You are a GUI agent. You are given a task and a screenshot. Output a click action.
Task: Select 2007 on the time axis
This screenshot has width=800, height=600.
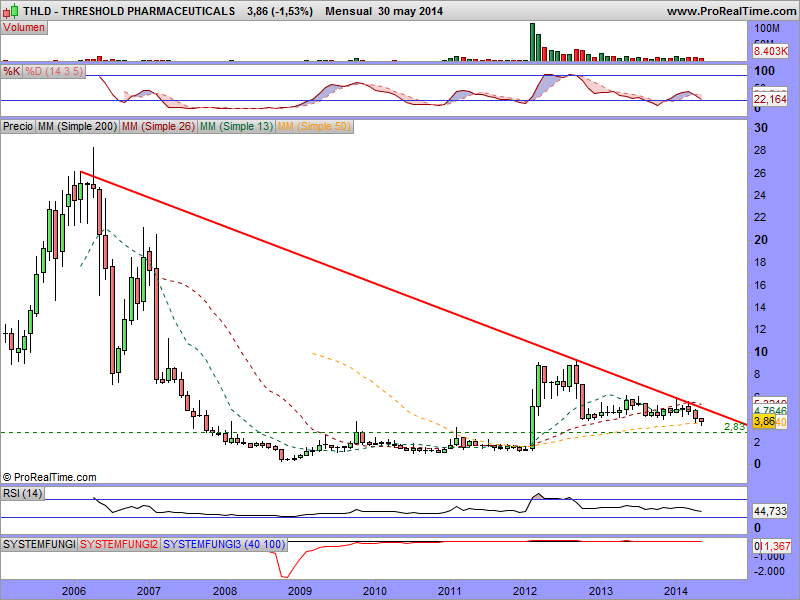coord(149,591)
